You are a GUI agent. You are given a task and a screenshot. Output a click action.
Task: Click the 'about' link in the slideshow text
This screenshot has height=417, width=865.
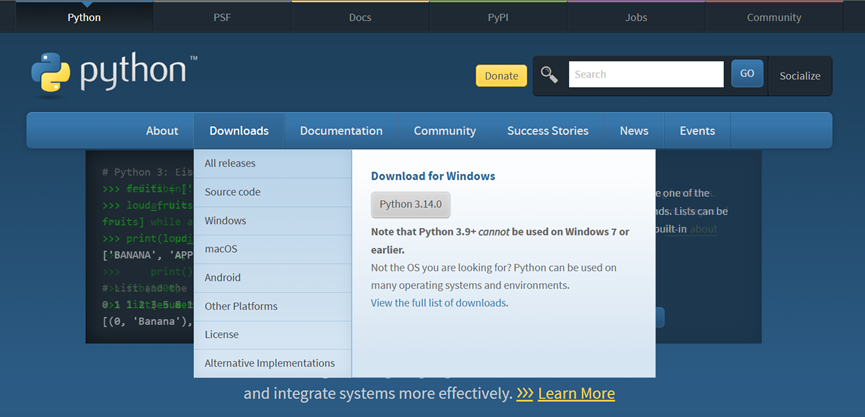[x=703, y=229]
